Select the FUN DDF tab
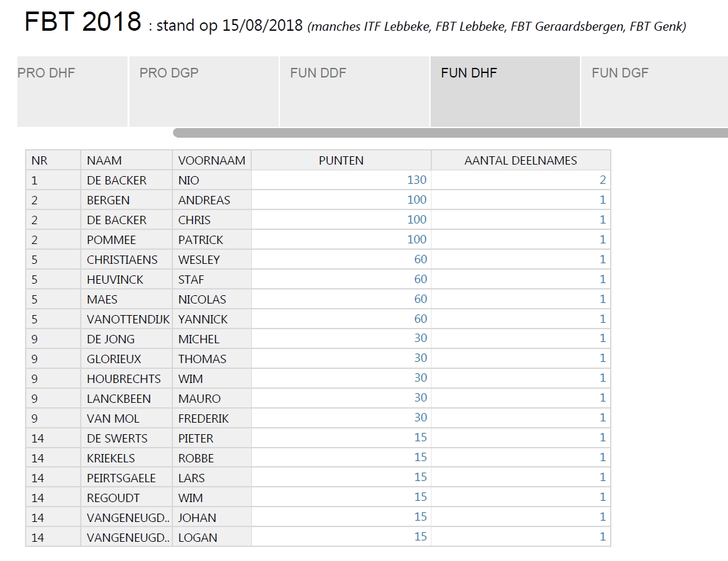728x561 pixels. coord(355,92)
